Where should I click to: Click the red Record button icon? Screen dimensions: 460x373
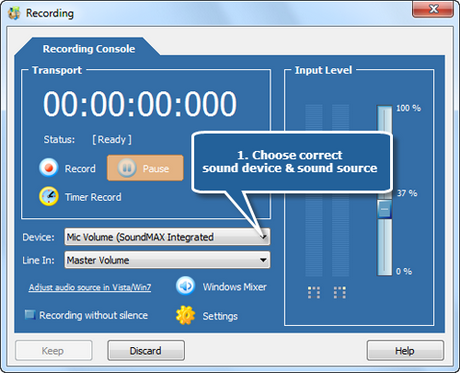coord(49,168)
